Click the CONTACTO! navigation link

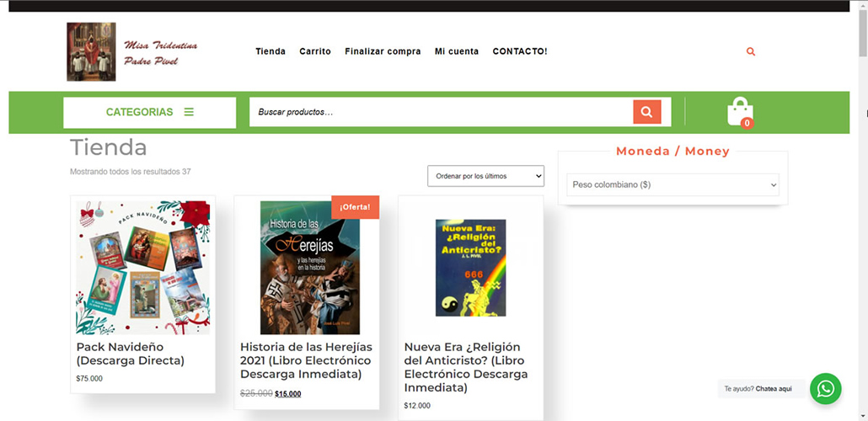coord(520,51)
